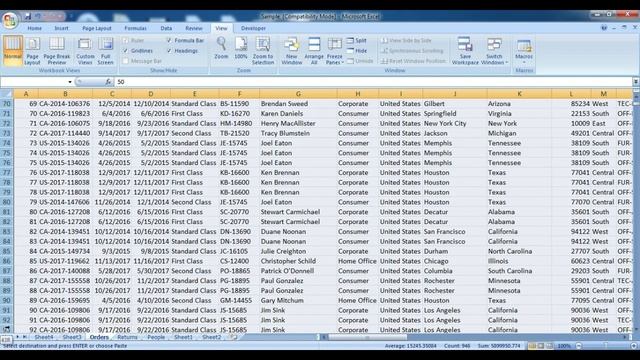Switch to the Returns sheet tab
This screenshot has height=360, width=640.
127,337
